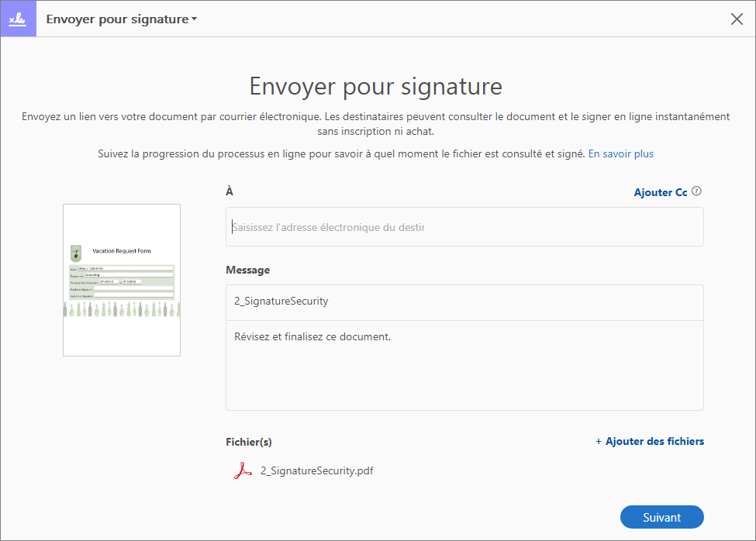This screenshot has height=541, width=756.
Task: Click the large Envoyer pour signature heading
Action: coord(376,85)
